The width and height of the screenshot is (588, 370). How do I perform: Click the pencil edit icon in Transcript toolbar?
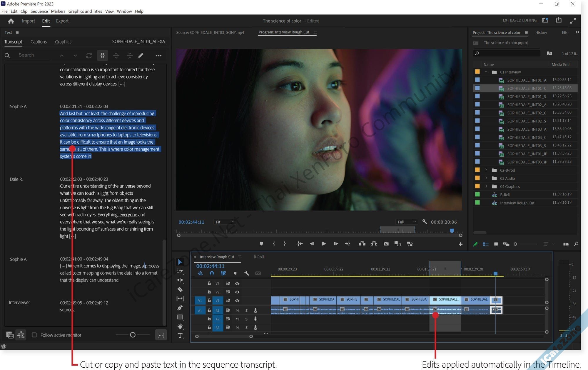141,55
